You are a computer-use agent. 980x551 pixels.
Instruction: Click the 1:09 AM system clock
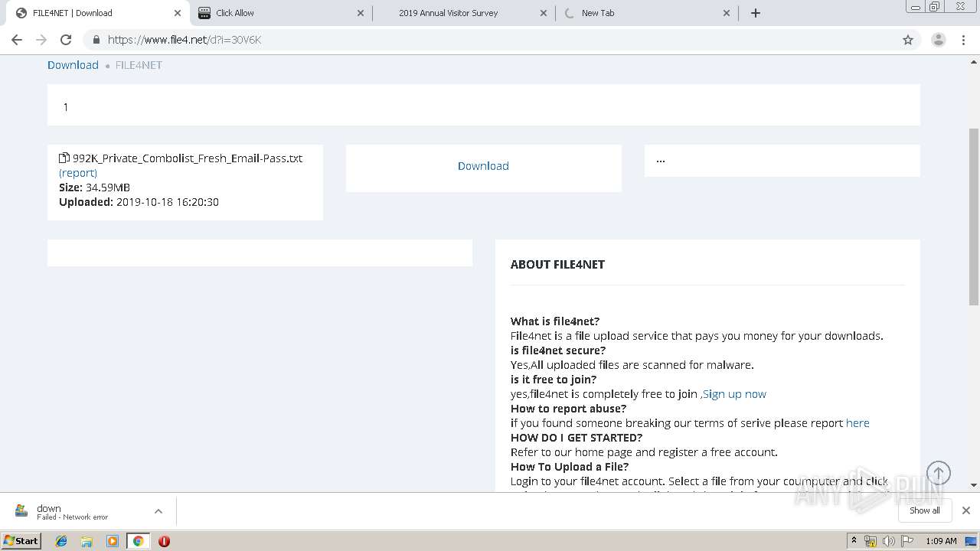941,541
